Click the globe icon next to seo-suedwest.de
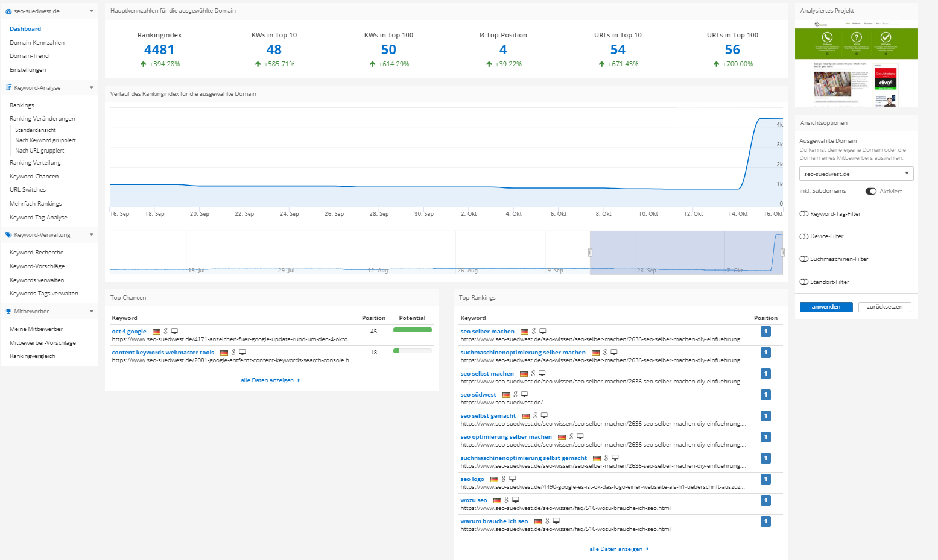 (8, 11)
